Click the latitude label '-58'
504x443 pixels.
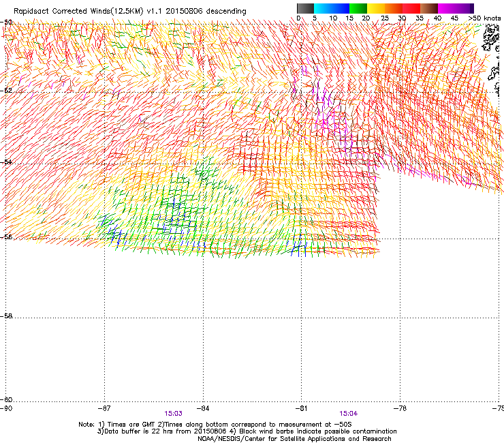(6, 316)
